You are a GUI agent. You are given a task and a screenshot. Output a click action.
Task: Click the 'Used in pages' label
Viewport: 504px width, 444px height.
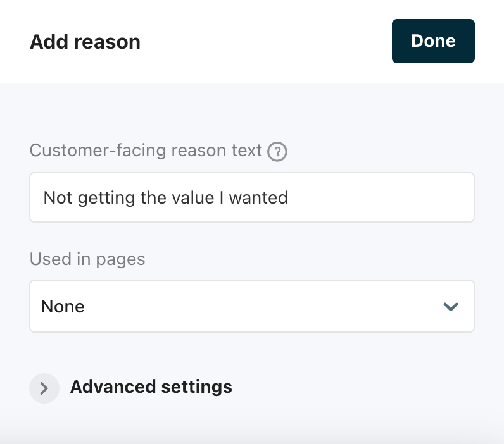(x=87, y=259)
